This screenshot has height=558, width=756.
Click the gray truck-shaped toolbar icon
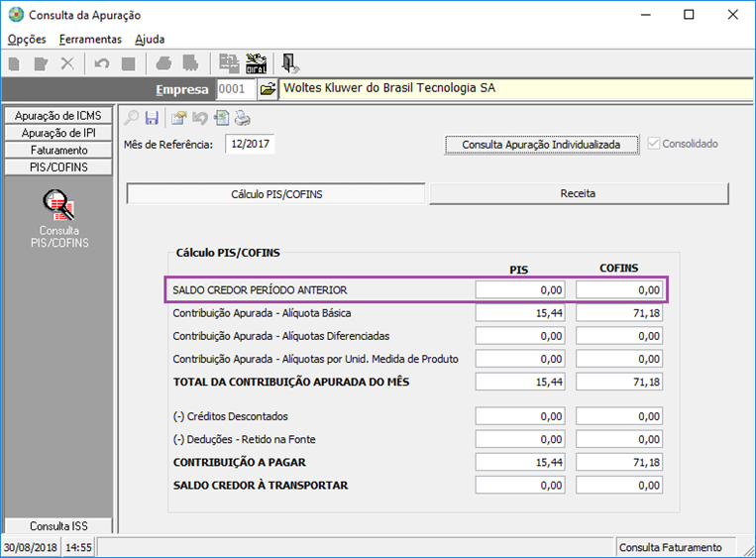click(x=191, y=63)
